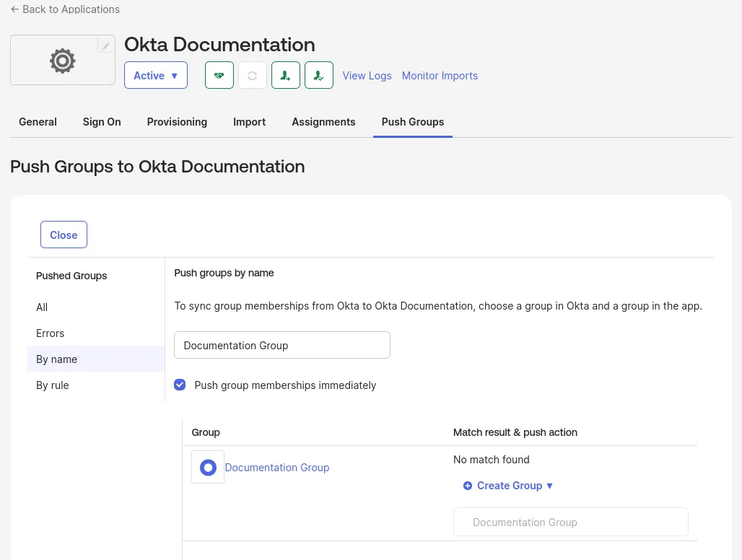Open the Provisioning tab

click(177, 122)
